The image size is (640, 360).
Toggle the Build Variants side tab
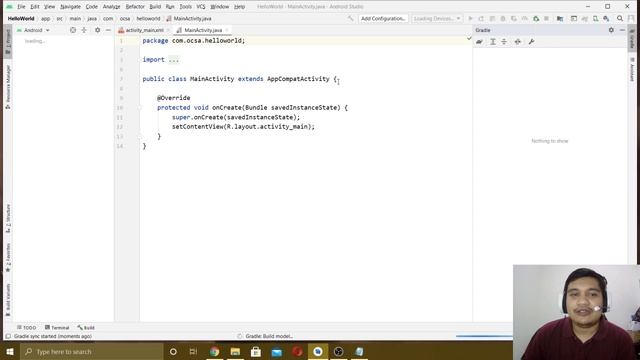pos(8,300)
